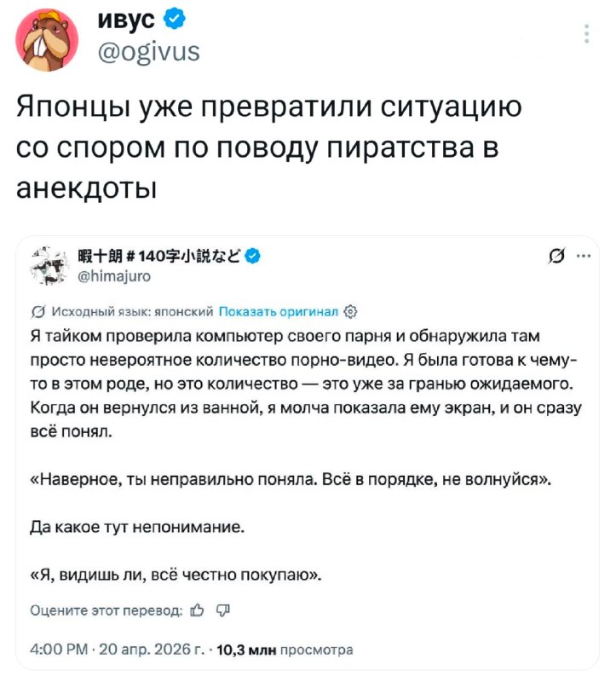This screenshot has height=682, width=616.
Task: Open the three-dot menu on ивус's post
Action: (585, 34)
